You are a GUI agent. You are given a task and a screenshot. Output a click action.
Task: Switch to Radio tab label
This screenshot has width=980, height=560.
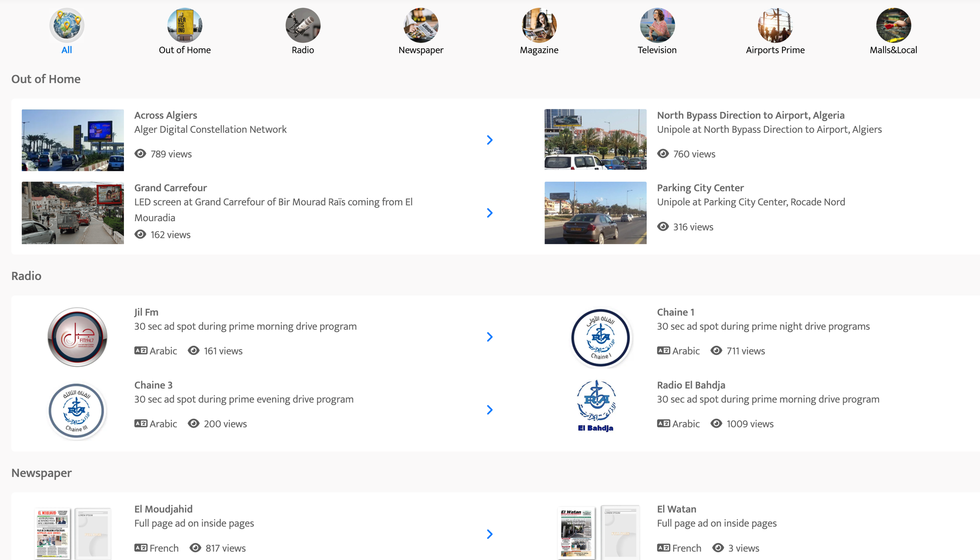[x=303, y=50]
